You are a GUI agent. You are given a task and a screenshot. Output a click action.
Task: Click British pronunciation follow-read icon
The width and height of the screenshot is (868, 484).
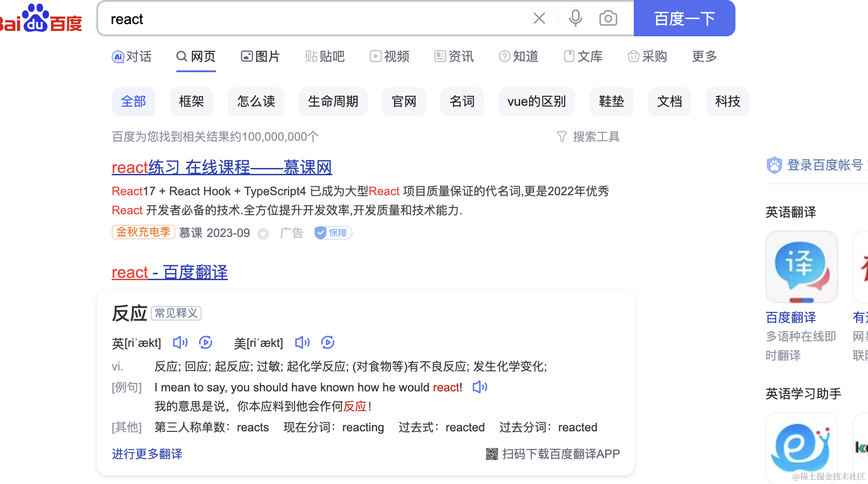206,342
